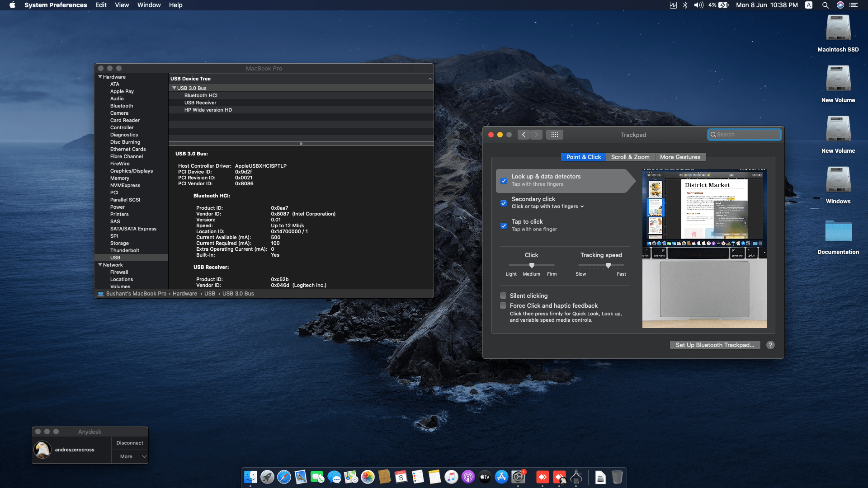Open Reminders from the dock
Screen dimensions: 868x488
[x=418, y=477]
